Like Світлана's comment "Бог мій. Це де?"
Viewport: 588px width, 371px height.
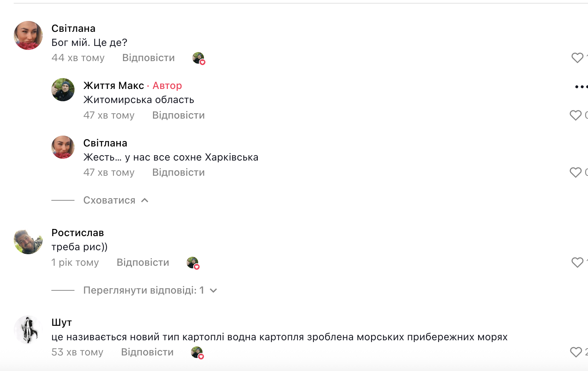point(577,58)
